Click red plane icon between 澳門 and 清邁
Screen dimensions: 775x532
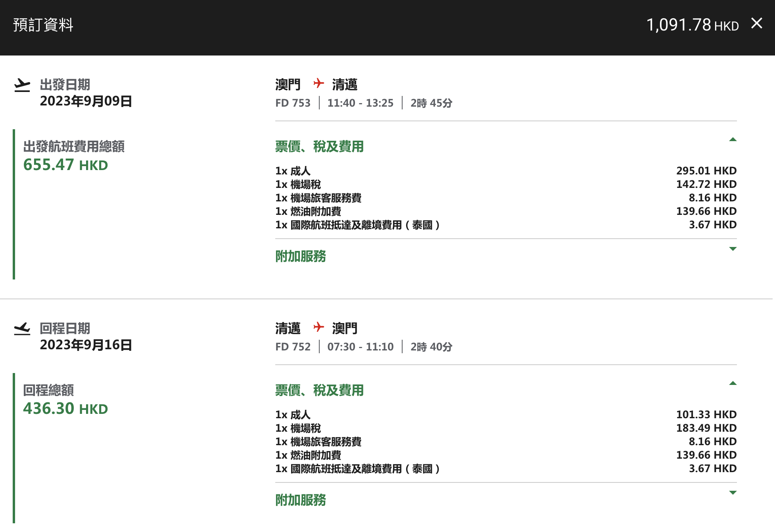click(x=318, y=83)
